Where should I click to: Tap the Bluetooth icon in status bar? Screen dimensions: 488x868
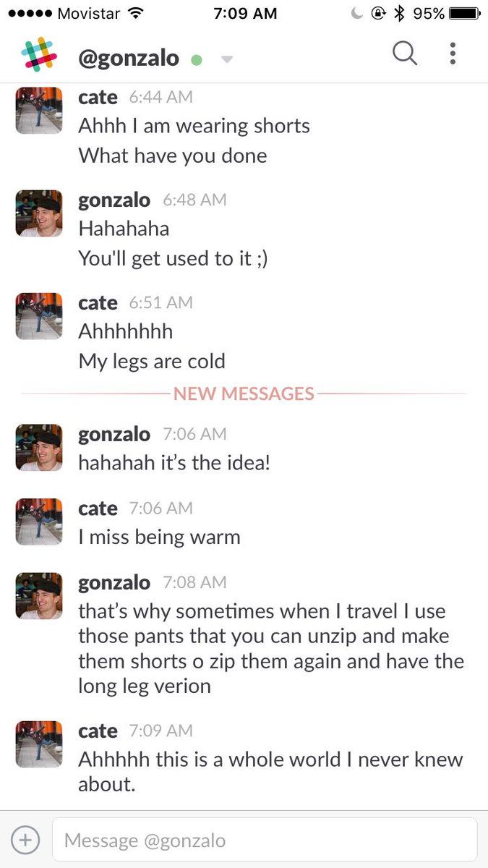pos(398,13)
